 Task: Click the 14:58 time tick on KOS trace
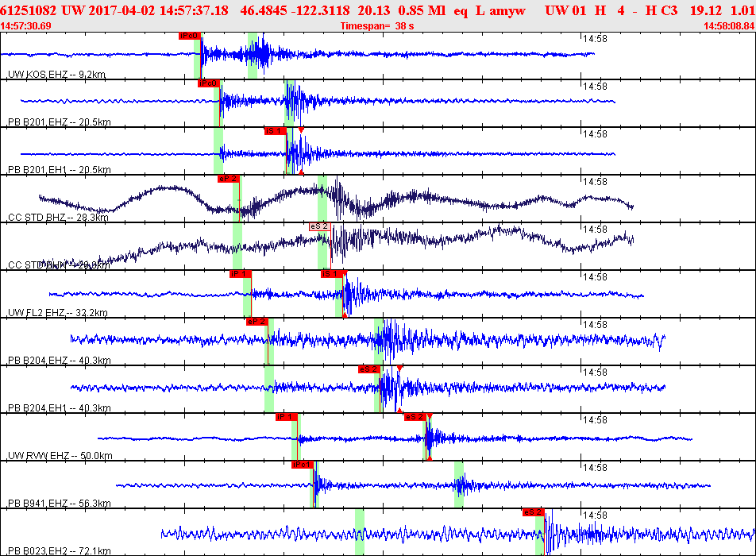coord(595,39)
